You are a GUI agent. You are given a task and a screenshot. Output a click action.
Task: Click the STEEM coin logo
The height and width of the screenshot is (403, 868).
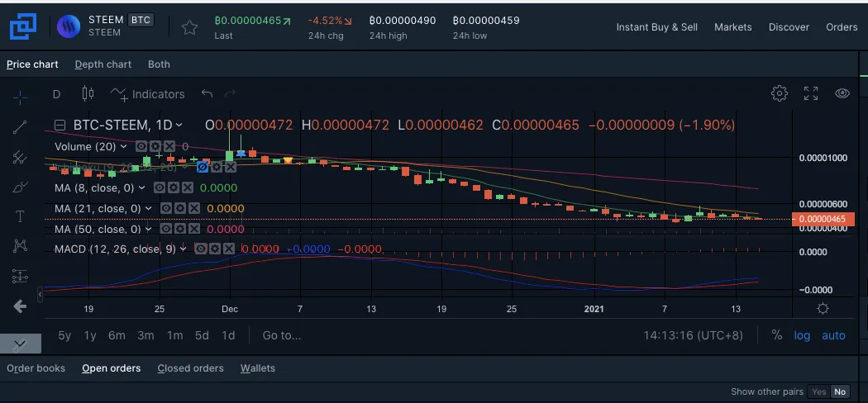pyautogui.click(x=68, y=26)
